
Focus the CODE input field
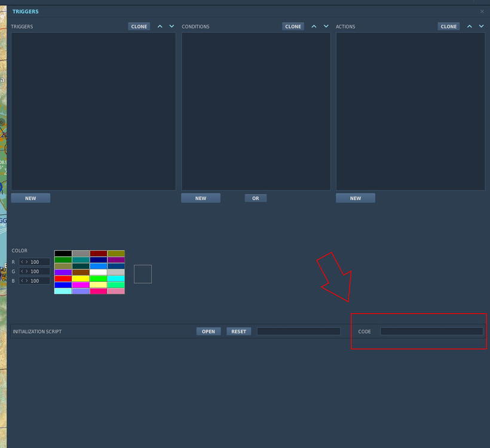coord(432,332)
